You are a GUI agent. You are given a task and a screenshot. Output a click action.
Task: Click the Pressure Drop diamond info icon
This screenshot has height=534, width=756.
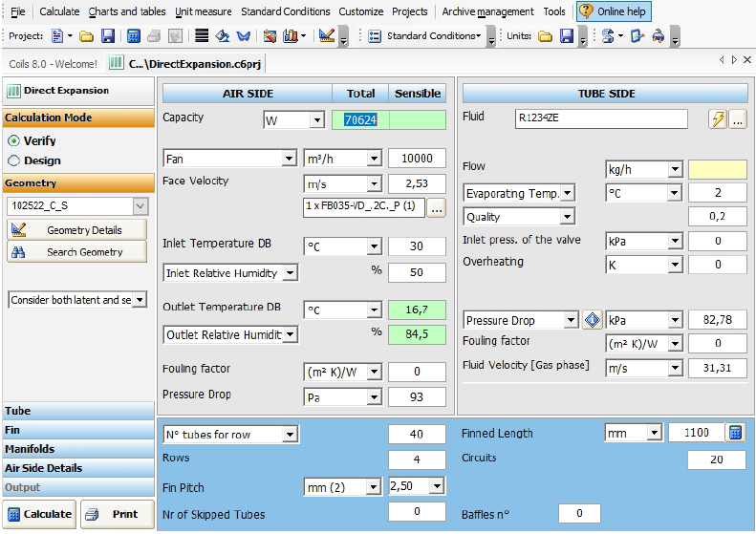pos(592,321)
